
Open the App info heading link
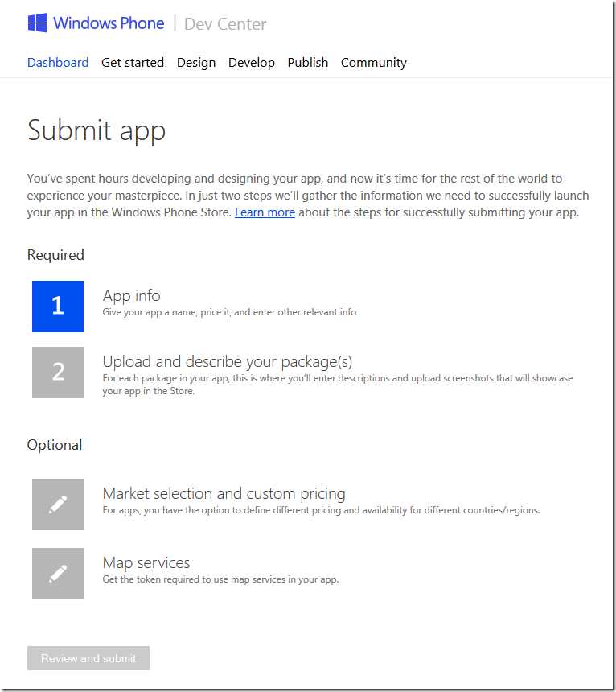131,295
